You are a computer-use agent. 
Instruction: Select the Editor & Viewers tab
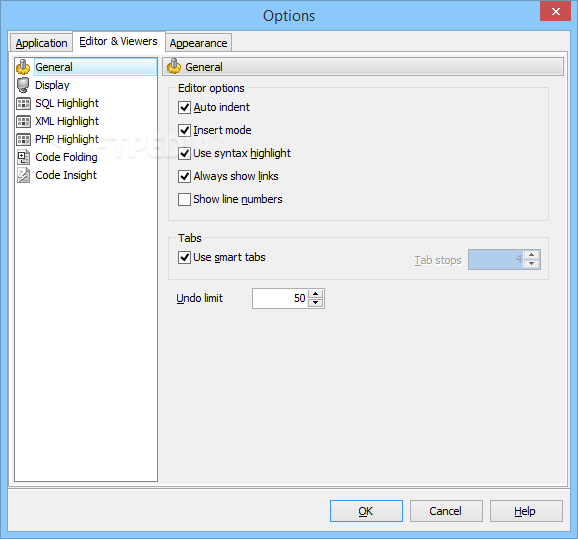tap(118, 41)
